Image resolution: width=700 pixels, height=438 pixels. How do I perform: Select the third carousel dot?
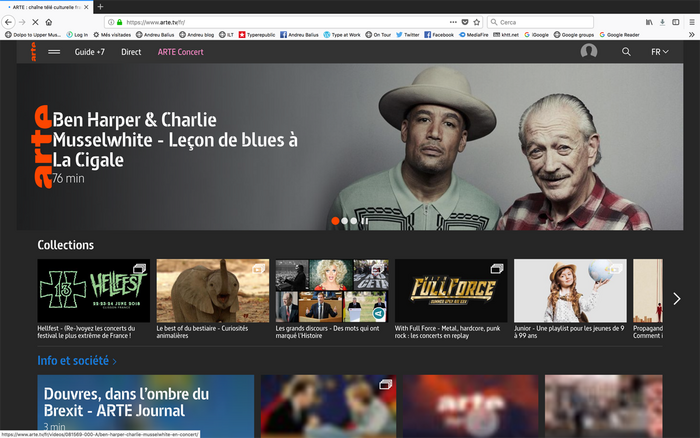click(x=354, y=221)
